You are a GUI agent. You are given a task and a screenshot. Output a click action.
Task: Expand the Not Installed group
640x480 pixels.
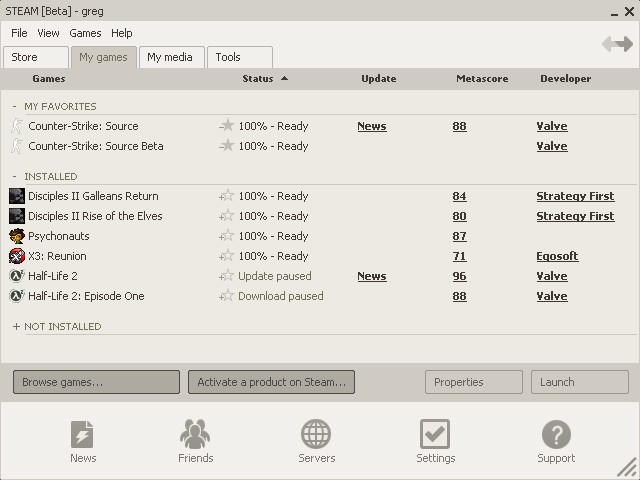[16, 327]
